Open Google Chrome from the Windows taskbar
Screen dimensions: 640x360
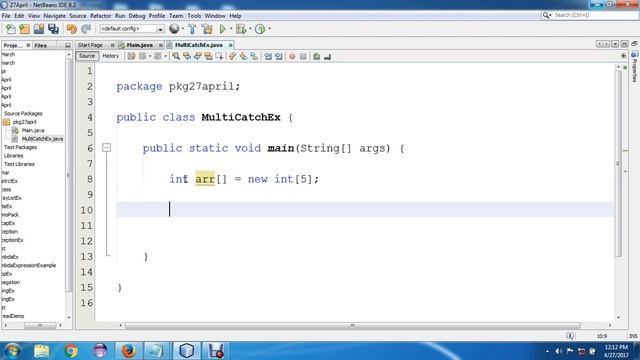tap(71, 351)
